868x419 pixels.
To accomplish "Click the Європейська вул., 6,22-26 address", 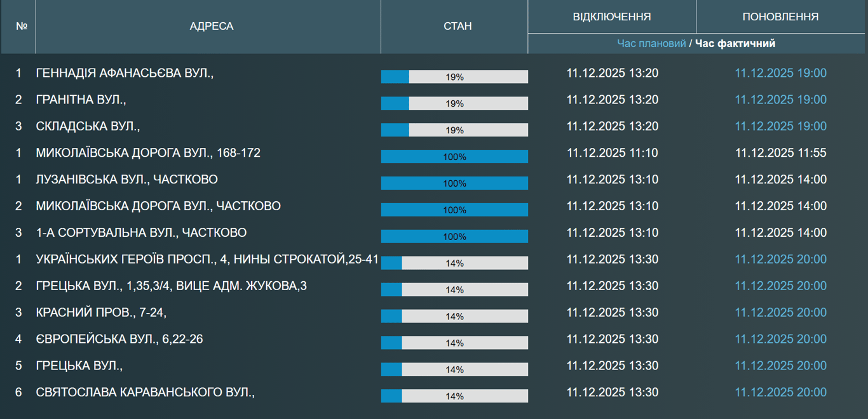I will tap(119, 339).
